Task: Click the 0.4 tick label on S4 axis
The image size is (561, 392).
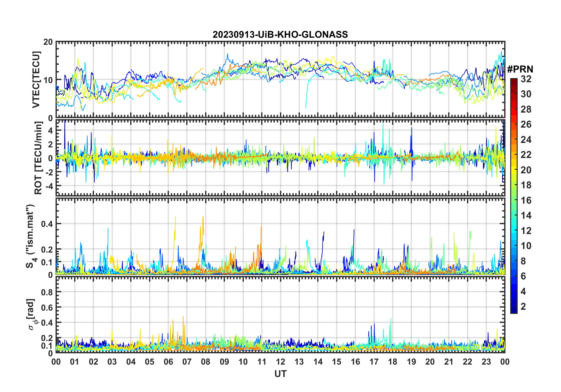Action: 47,224
